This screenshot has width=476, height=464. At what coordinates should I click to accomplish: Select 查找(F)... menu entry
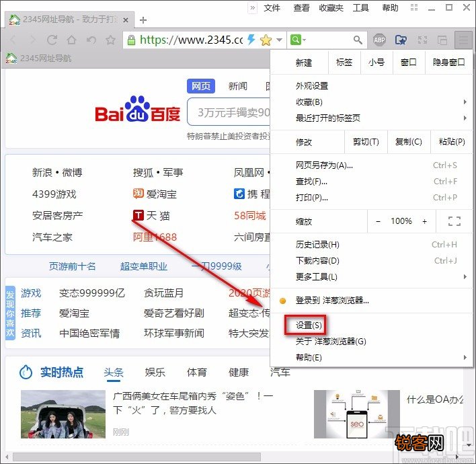371,182
